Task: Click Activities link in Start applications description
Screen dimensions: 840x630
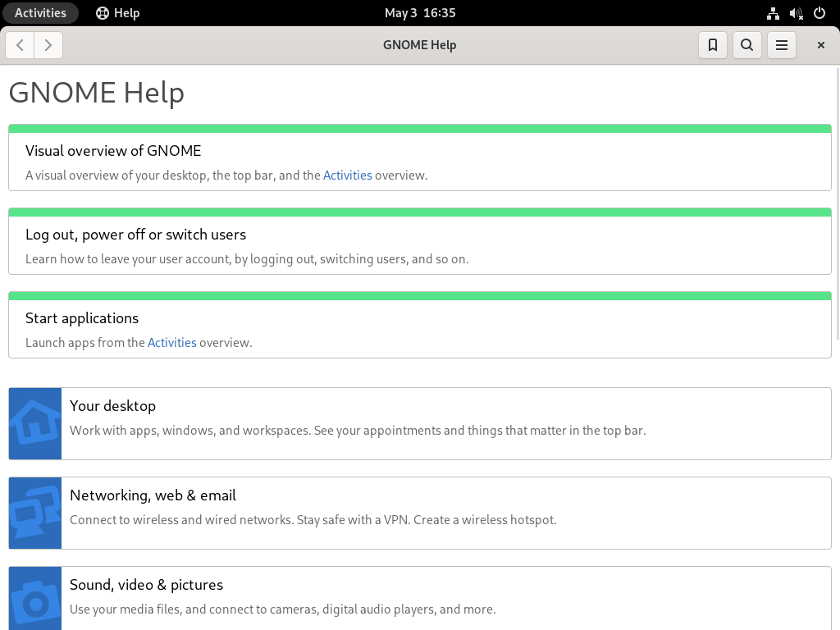Action: (x=172, y=343)
